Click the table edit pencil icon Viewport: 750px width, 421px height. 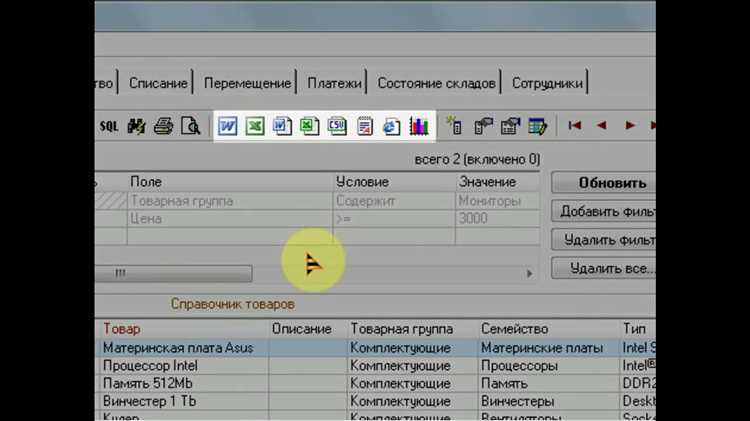[538, 126]
